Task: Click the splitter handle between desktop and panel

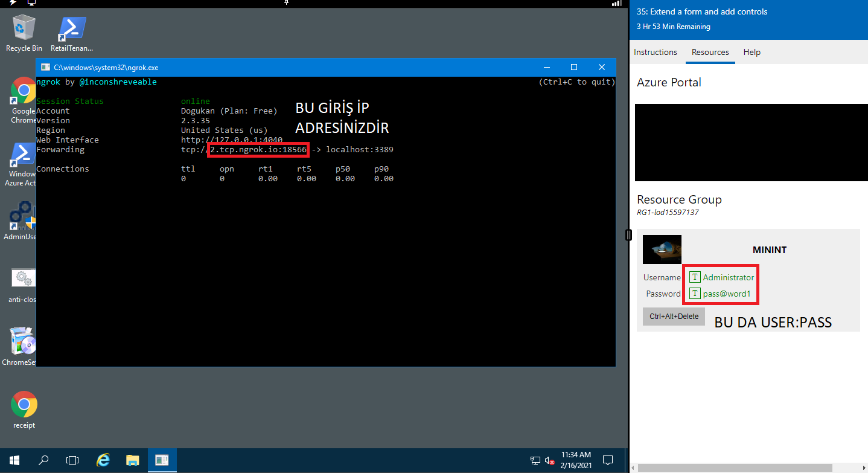Action: click(x=628, y=236)
